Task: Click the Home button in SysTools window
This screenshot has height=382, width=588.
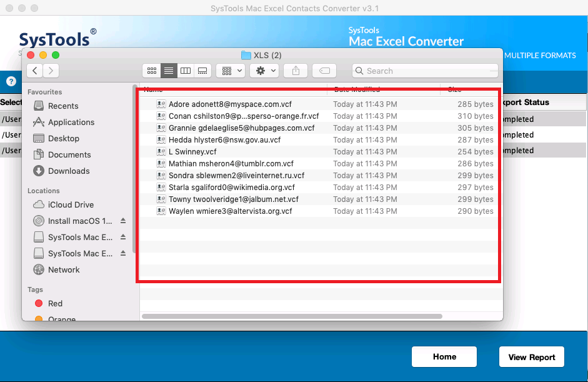Action: point(444,356)
